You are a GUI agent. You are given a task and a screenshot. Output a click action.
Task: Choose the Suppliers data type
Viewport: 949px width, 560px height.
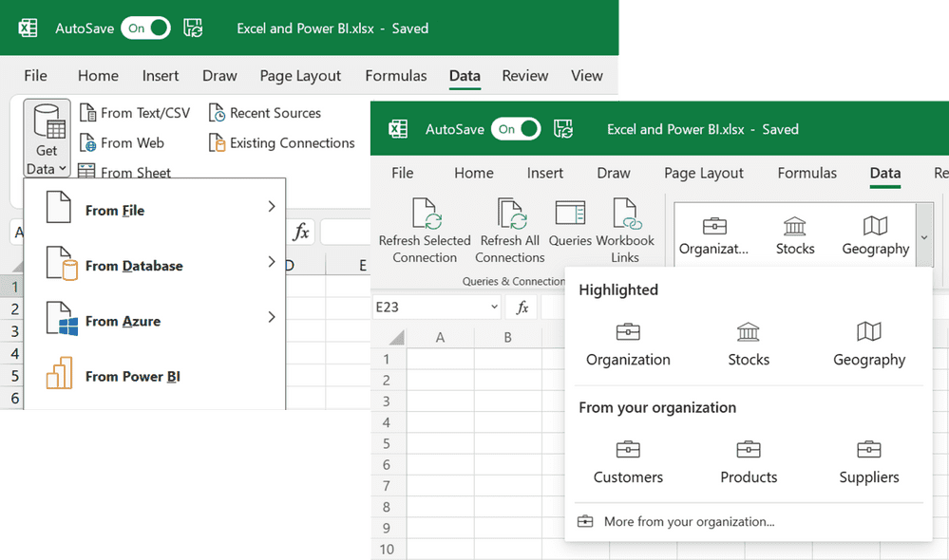(869, 462)
